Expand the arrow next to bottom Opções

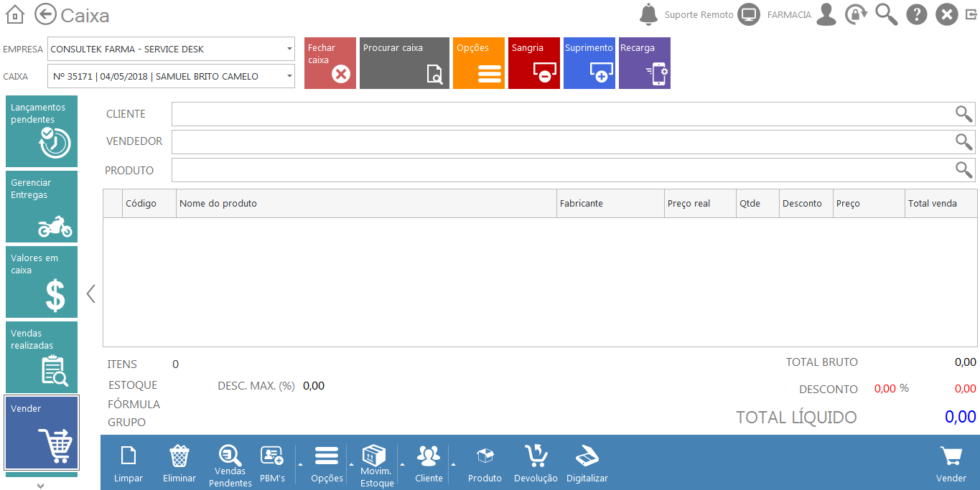click(351, 464)
